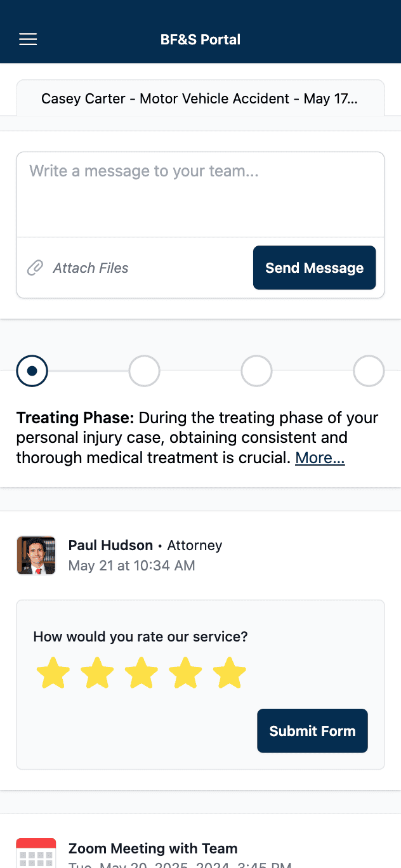The height and width of the screenshot is (868, 401).
Task: Expand the More... treating phase description
Action: point(320,457)
